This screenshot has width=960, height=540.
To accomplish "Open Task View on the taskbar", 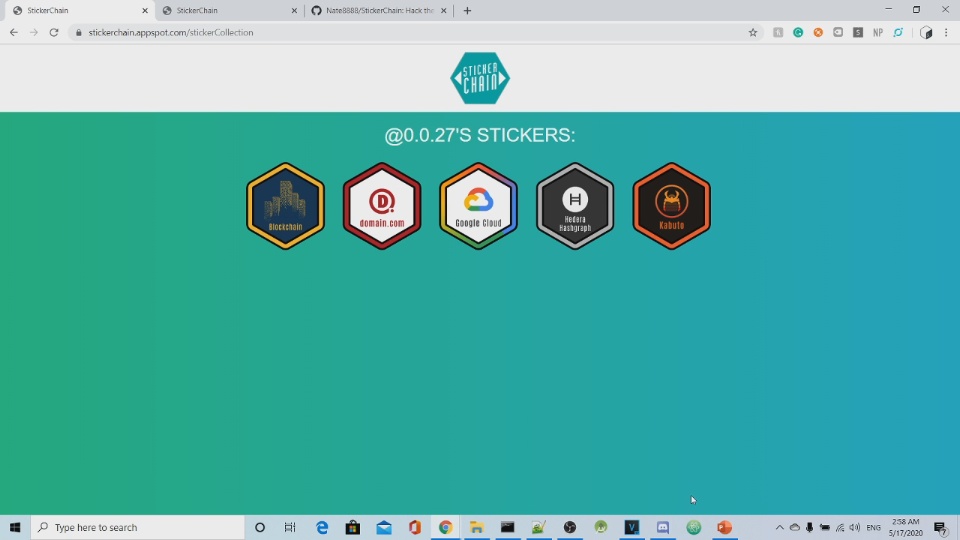I will (290, 527).
